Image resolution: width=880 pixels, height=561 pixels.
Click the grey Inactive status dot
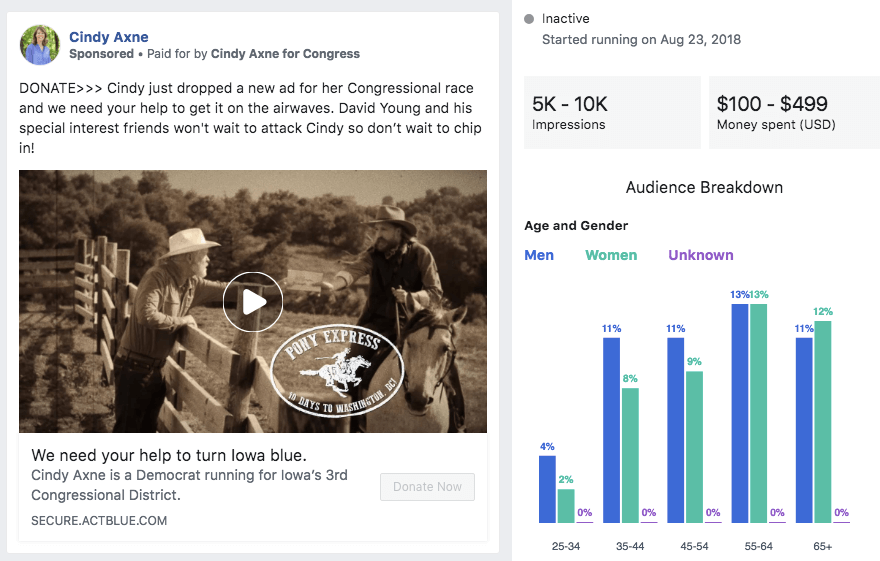click(529, 19)
